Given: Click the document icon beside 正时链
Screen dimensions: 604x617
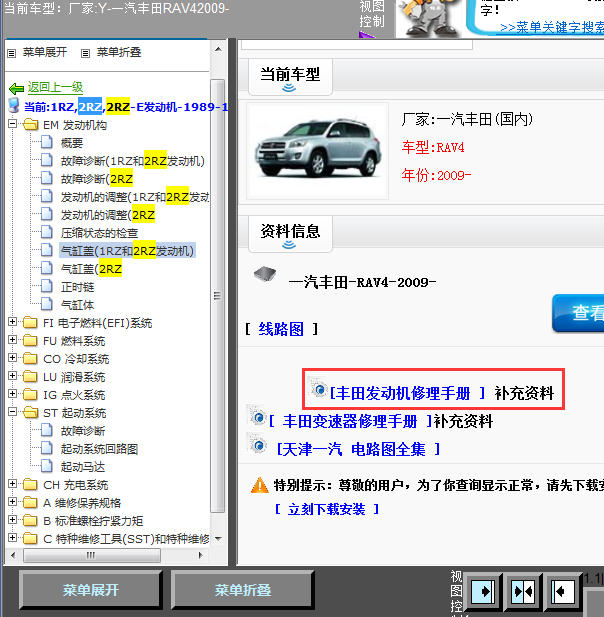Looking at the screenshot, I should pyautogui.click(x=47, y=286).
